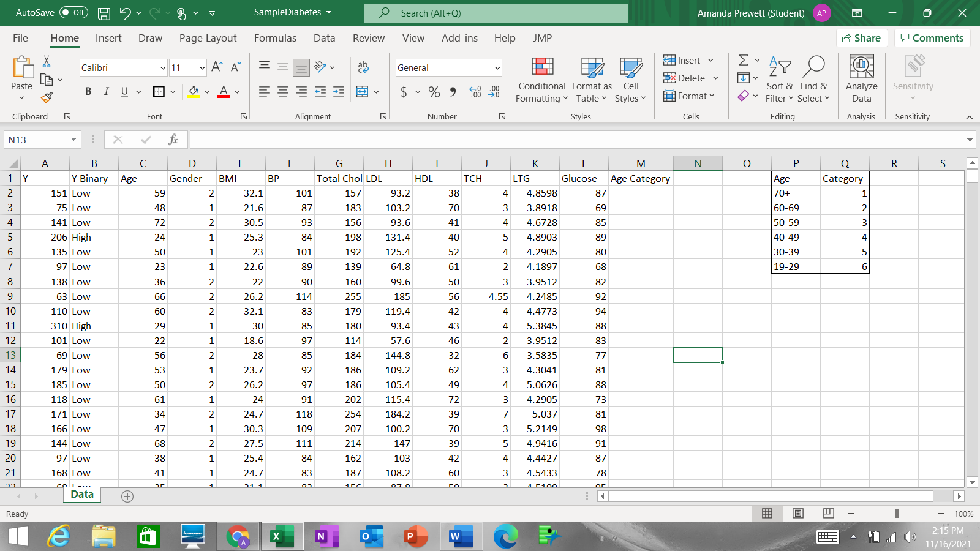
Task: Add a new sheet with plus icon
Action: [x=127, y=497]
